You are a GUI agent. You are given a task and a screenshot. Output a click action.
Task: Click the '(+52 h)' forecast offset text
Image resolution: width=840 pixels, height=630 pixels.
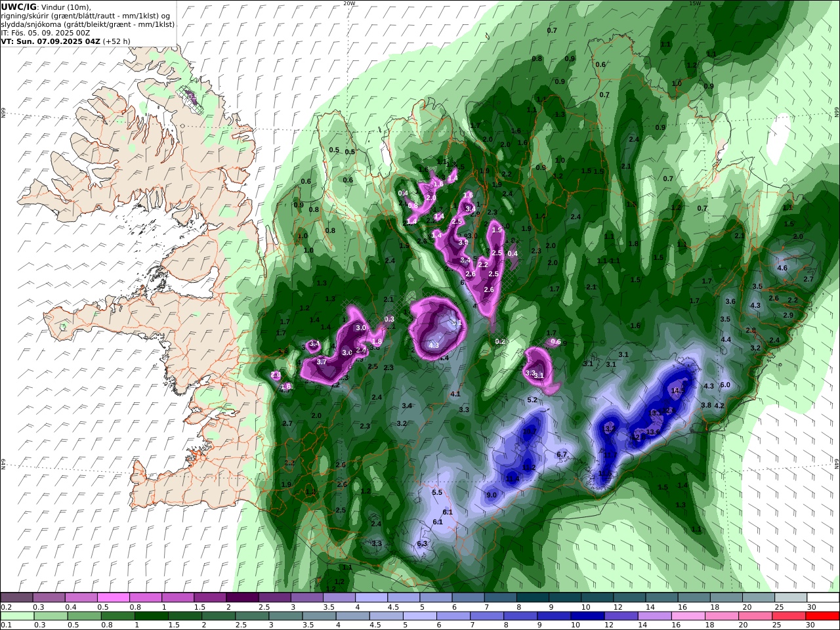[x=116, y=41]
